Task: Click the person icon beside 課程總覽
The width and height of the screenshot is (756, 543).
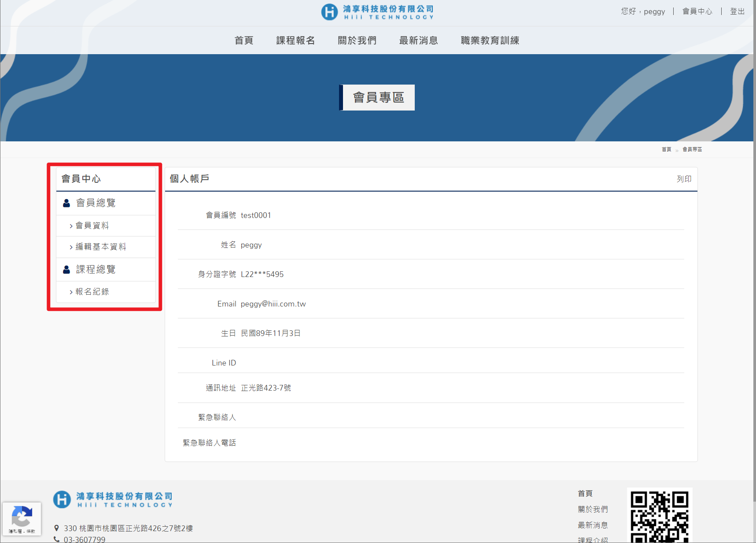Action: [66, 270]
